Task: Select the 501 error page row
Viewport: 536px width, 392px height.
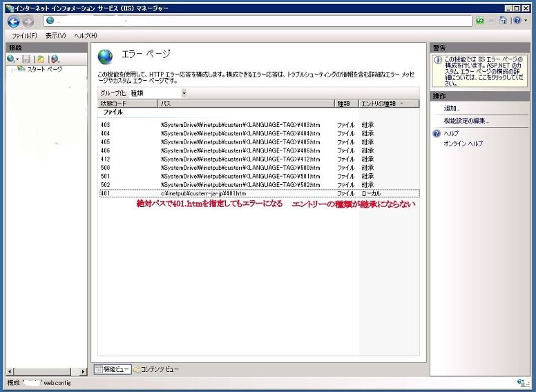Action: pyautogui.click(x=259, y=176)
